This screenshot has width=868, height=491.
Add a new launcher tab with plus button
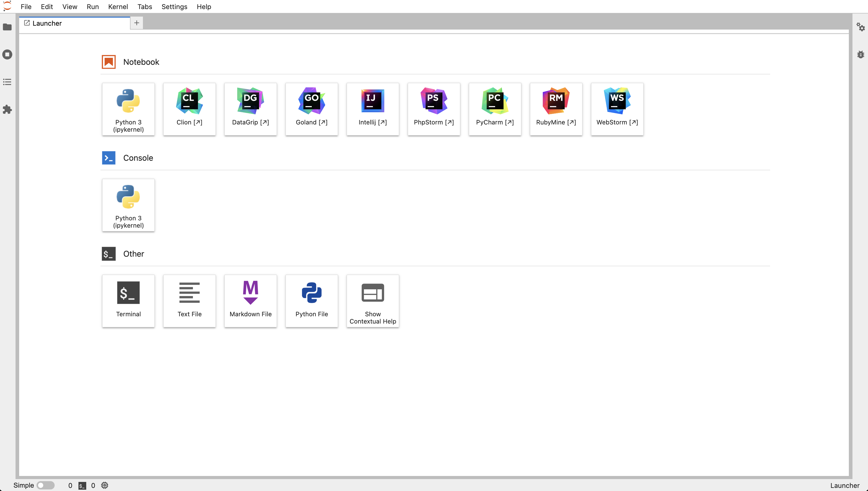pos(136,23)
